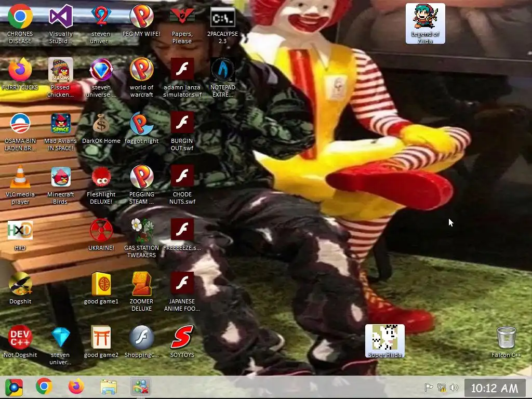
Task: Select the JAPANESE ANIME FOO... flash file
Action: 182,292
